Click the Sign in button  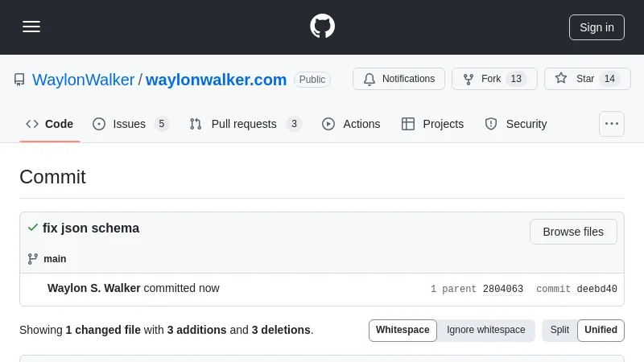pyautogui.click(x=597, y=27)
